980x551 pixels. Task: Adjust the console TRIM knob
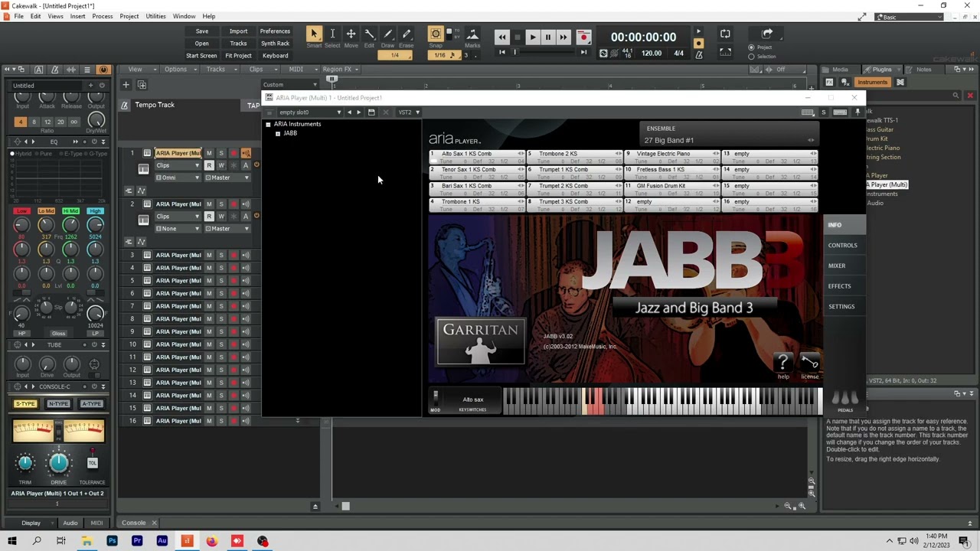[x=25, y=462]
